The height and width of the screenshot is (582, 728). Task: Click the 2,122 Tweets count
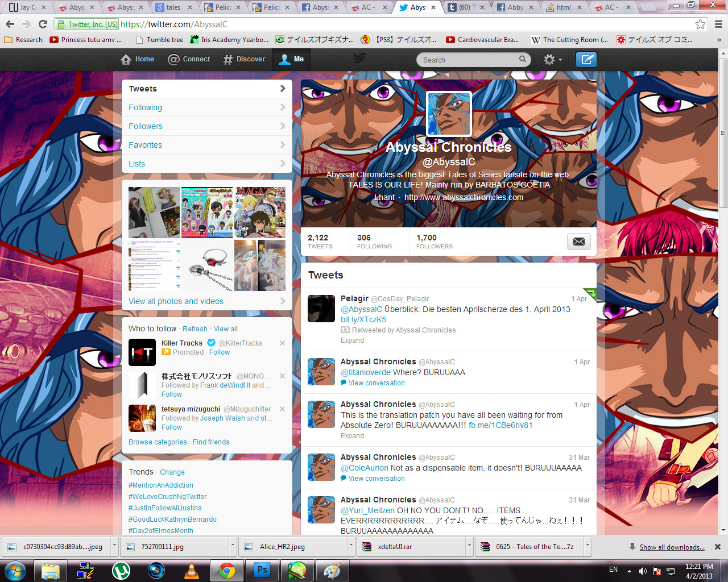click(320, 242)
